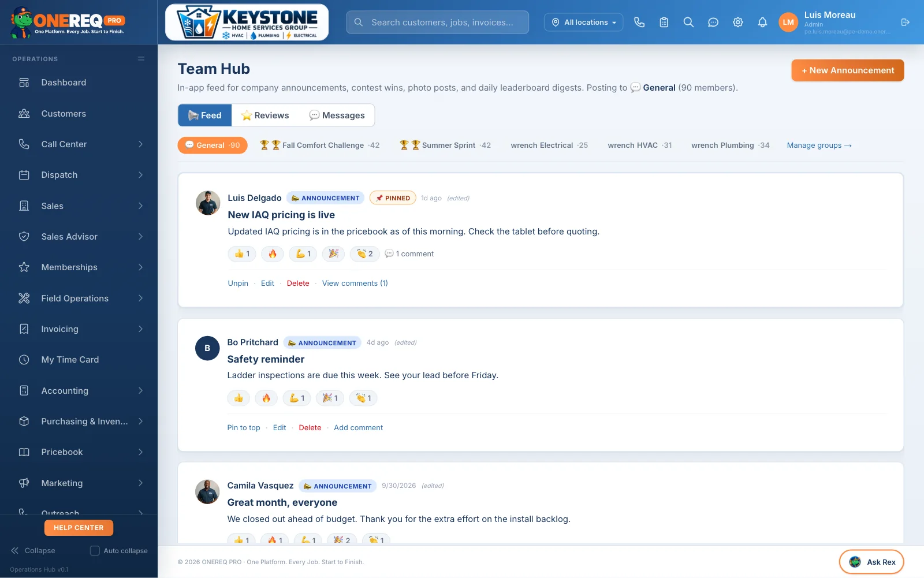React fire emoji on New IAQ pricing post

(x=273, y=253)
